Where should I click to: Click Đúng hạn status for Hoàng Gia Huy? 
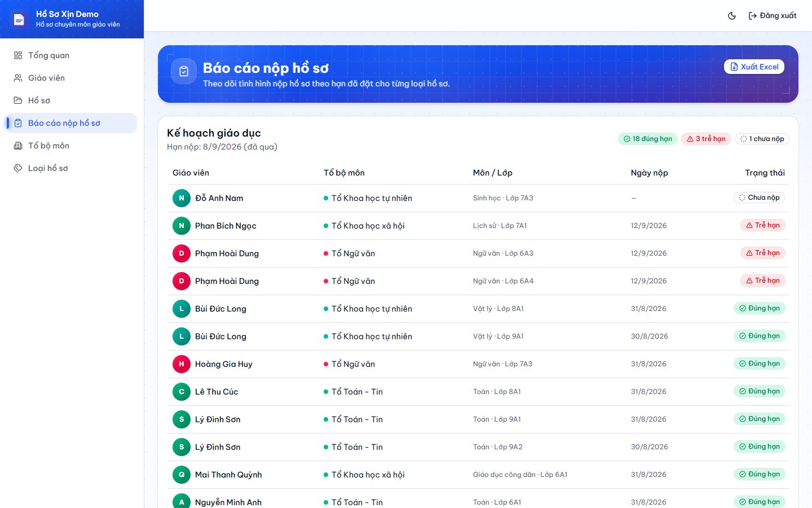point(759,364)
